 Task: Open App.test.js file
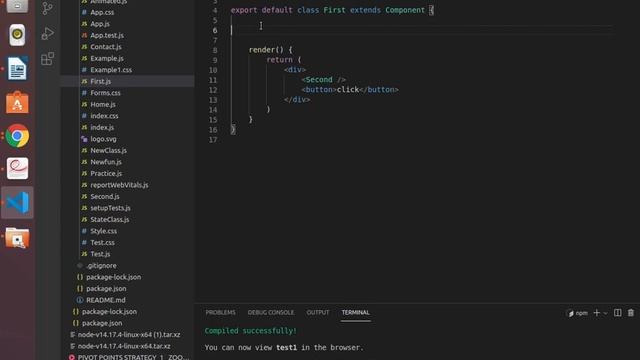click(107, 35)
